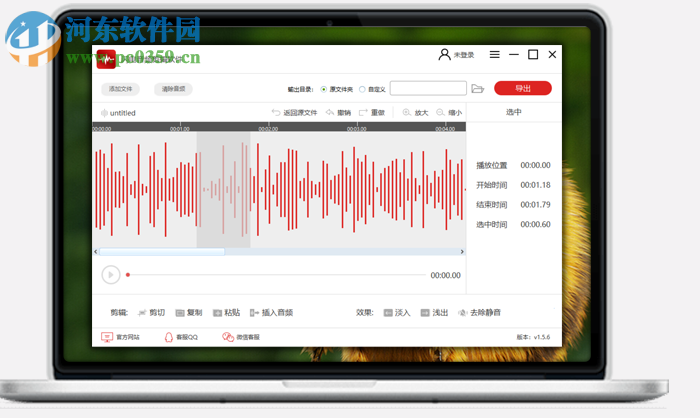Click the 播放位置 value 00:00.00
The image size is (700, 418).
pos(535,165)
